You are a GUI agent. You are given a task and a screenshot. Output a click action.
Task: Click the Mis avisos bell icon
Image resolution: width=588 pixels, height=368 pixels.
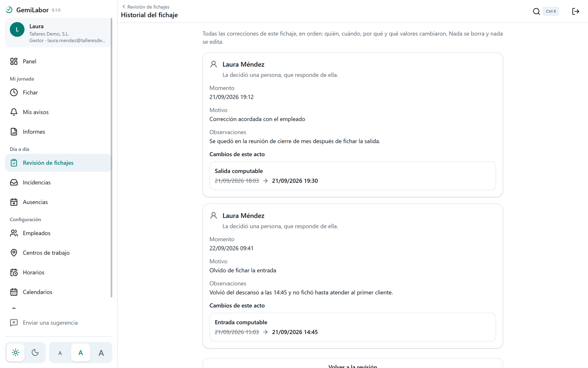(x=14, y=112)
